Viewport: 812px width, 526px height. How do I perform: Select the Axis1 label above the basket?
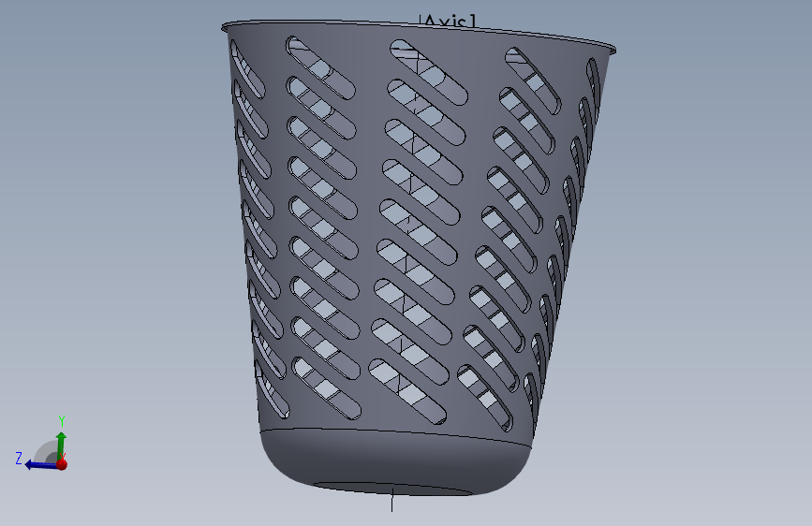click(x=449, y=22)
